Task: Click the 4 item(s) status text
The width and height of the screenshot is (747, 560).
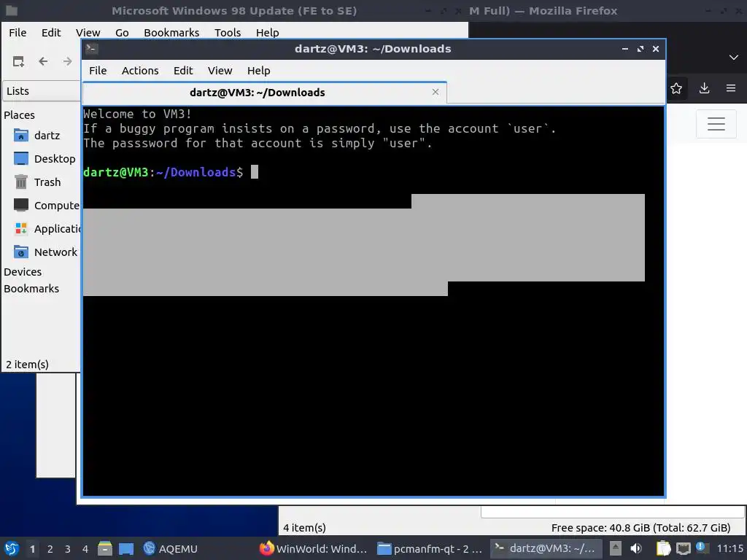Action: (304, 528)
